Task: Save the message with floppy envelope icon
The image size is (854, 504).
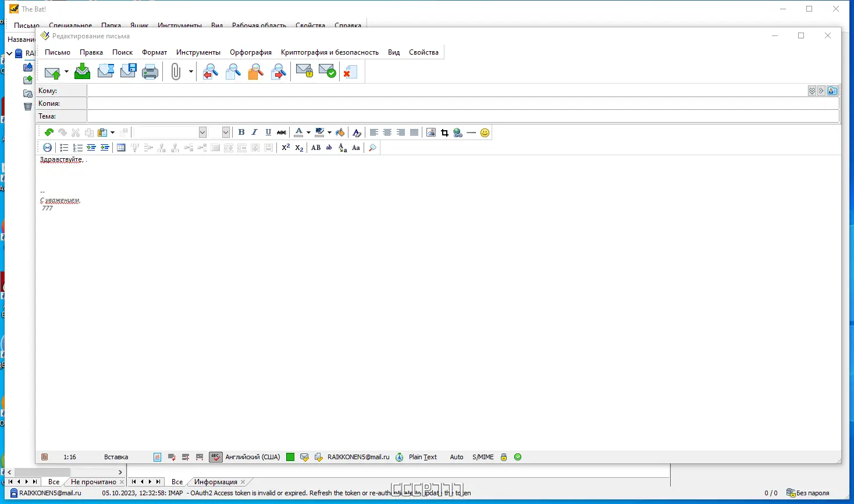Action: point(128,72)
